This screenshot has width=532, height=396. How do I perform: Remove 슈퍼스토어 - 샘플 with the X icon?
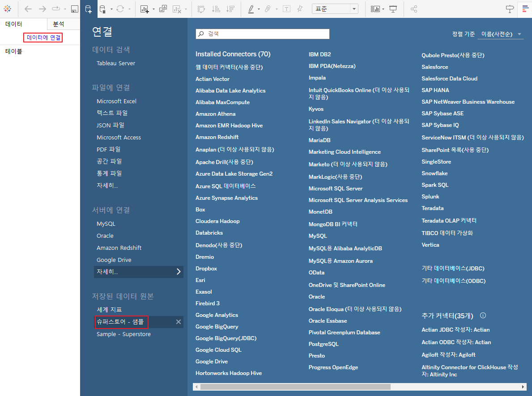179,322
